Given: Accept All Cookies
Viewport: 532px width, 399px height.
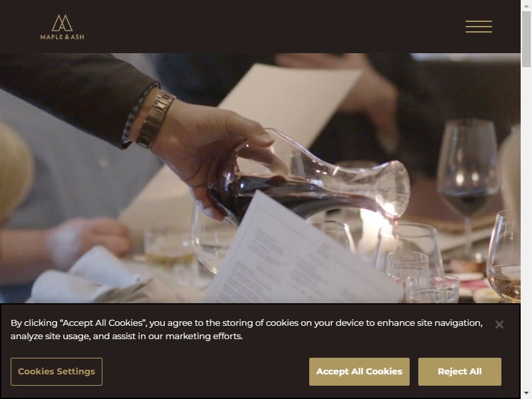Looking at the screenshot, I should coord(359,372).
